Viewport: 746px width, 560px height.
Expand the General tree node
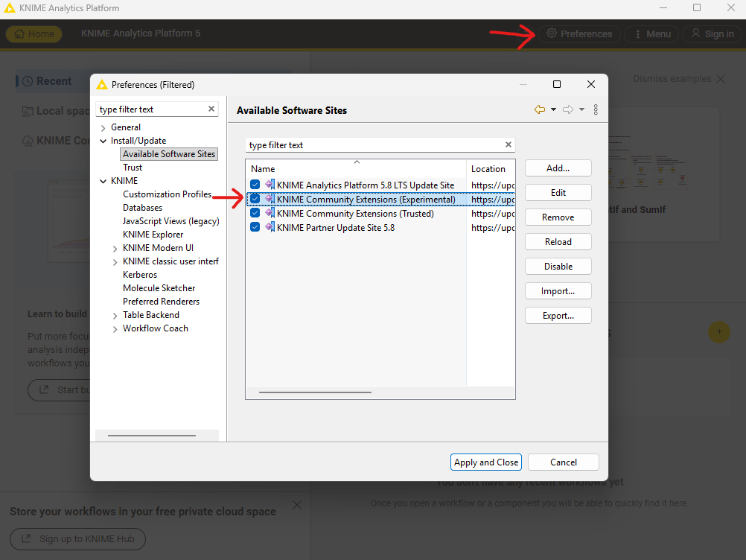(103, 128)
